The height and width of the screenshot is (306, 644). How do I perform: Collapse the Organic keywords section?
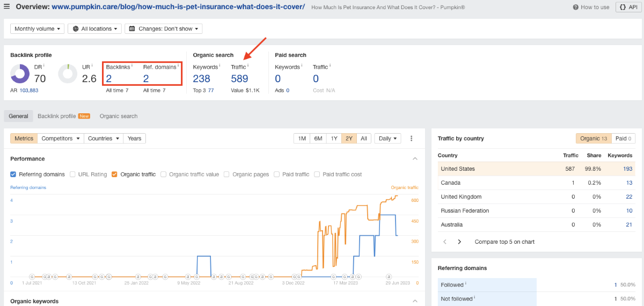pos(415,301)
